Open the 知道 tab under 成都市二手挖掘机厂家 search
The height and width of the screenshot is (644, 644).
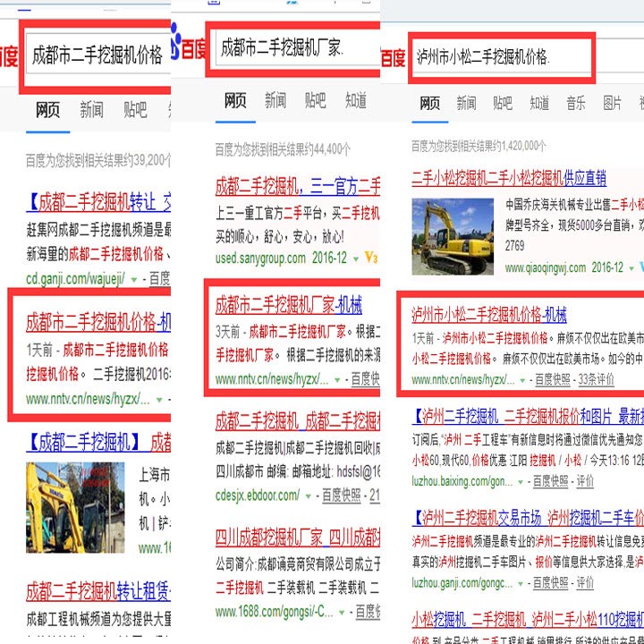pyautogui.click(x=356, y=100)
